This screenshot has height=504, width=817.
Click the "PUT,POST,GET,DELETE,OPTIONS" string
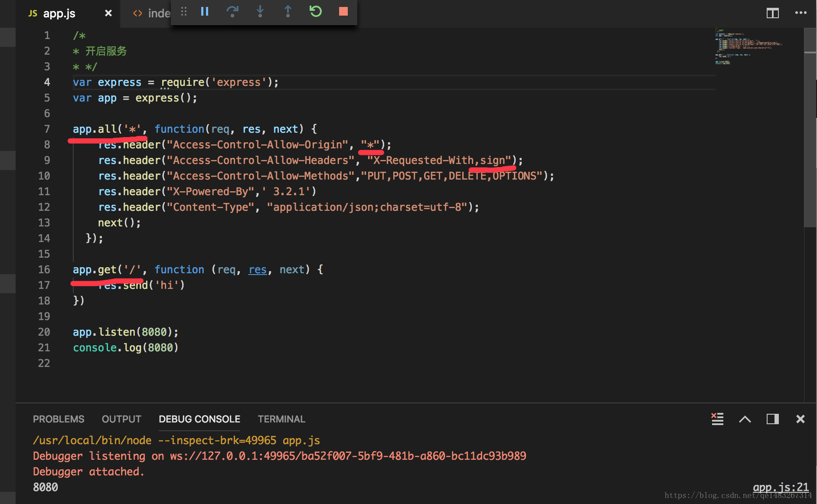[452, 176]
